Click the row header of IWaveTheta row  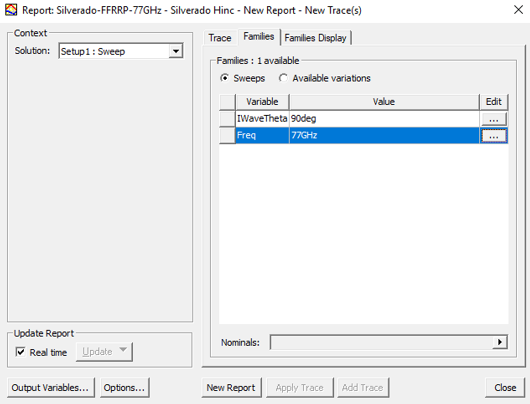point(227,119)
